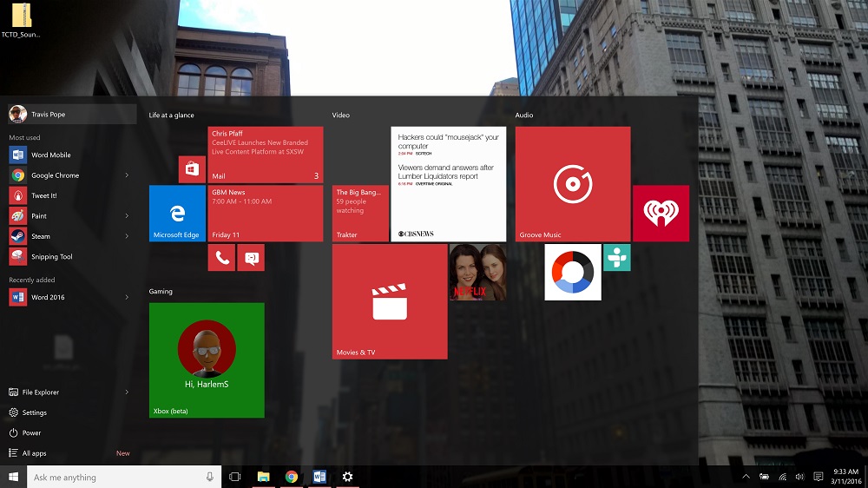Screen dimensions: 868x488
Task: Launch Groove Music tile
Action: coord(573,184)
